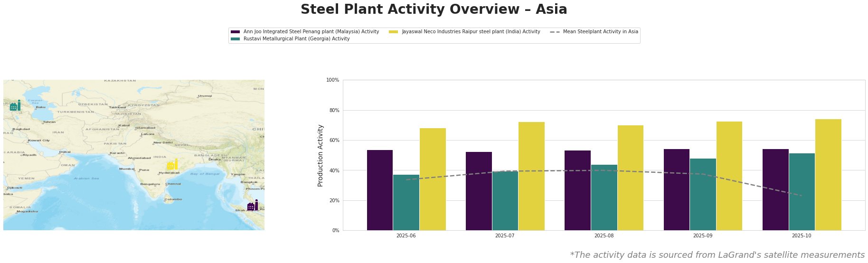Click the Ann Joo purple legend swatch

(235, 32)
